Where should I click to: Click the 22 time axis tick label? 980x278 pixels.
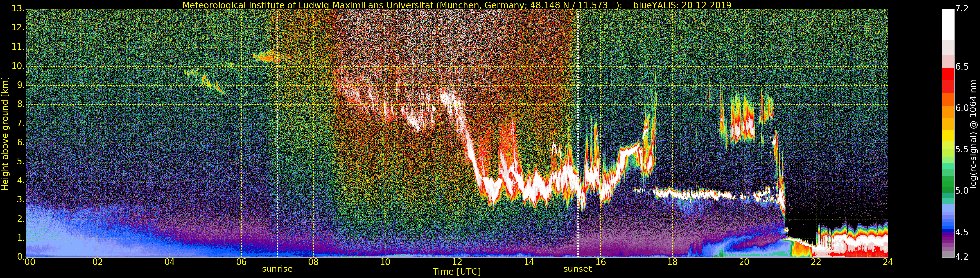pyautogui.click(x=816, y=262)
